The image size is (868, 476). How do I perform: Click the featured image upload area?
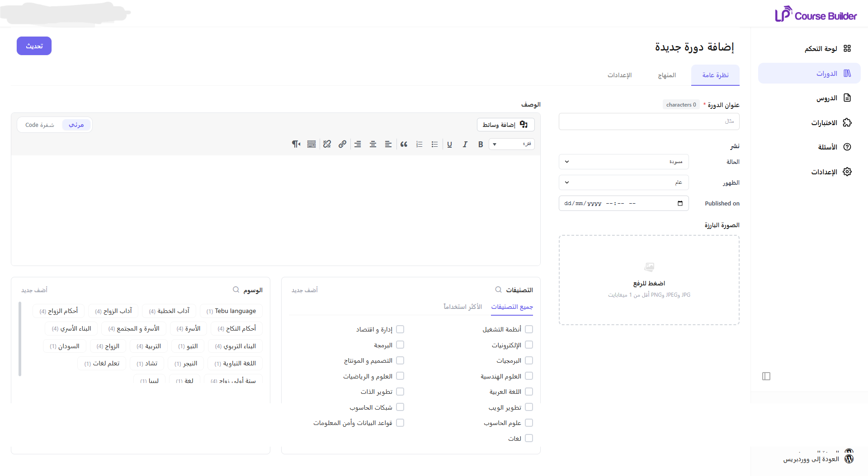click(x=649, y=280)
